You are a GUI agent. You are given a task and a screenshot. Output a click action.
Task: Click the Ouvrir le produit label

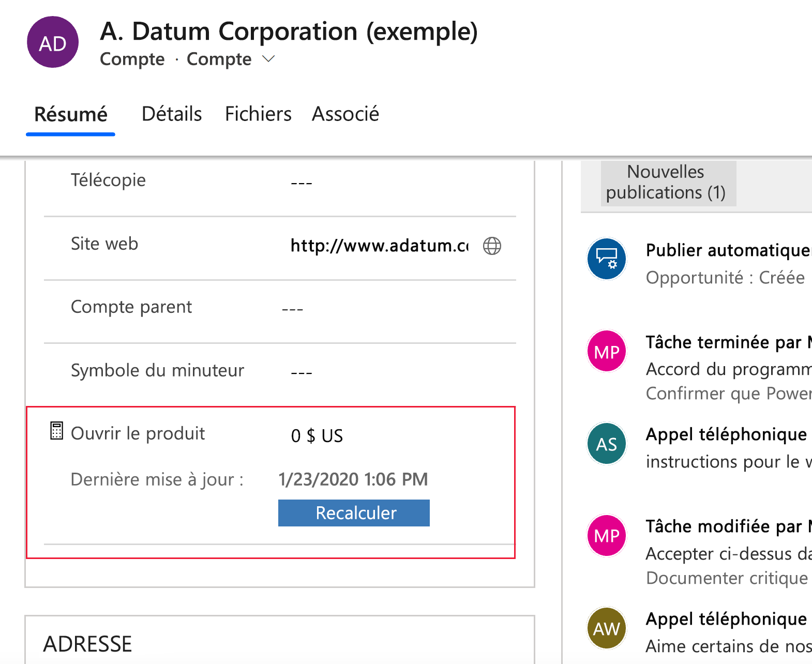(x=138, y=433)
